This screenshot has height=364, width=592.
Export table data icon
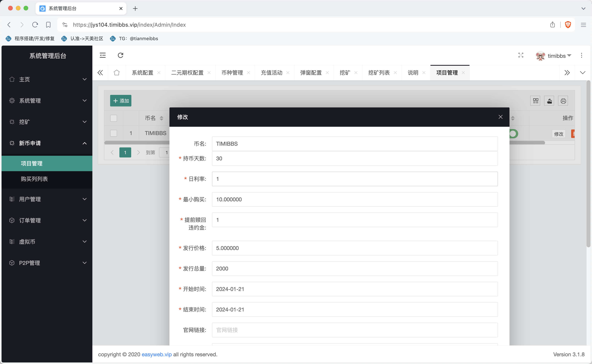pyautogui.click(x=549, y=101)
